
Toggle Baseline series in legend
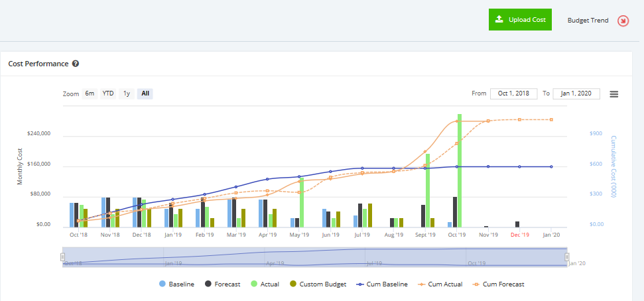(176, 284)
